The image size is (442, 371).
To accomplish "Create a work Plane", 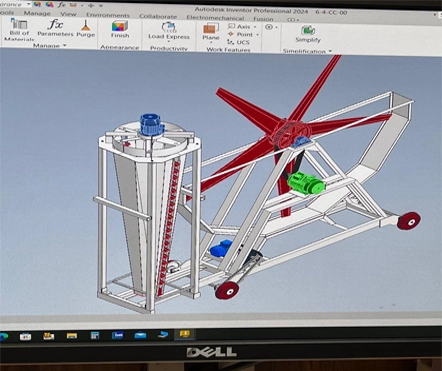I will pos(211,32).
